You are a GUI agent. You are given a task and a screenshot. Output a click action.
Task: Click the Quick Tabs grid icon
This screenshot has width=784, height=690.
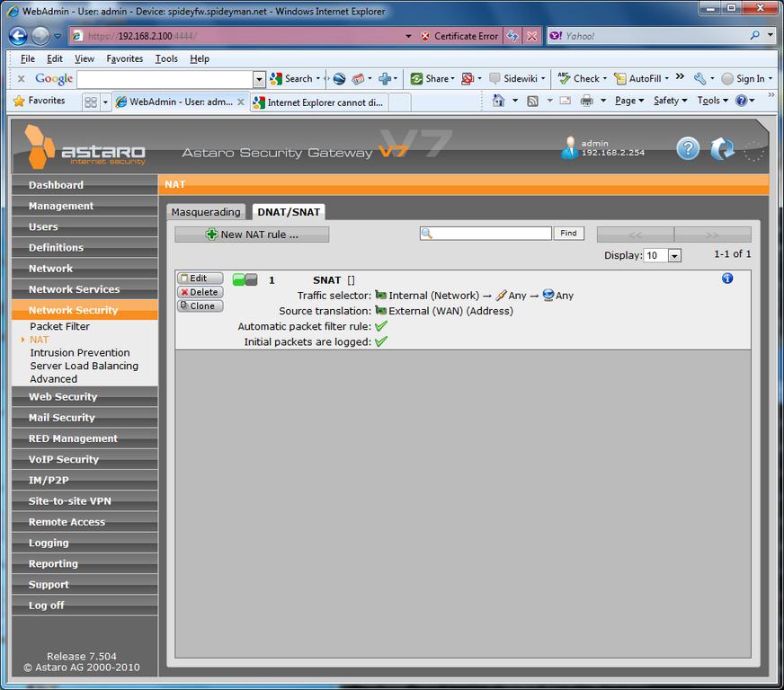(x=91, y=102)
